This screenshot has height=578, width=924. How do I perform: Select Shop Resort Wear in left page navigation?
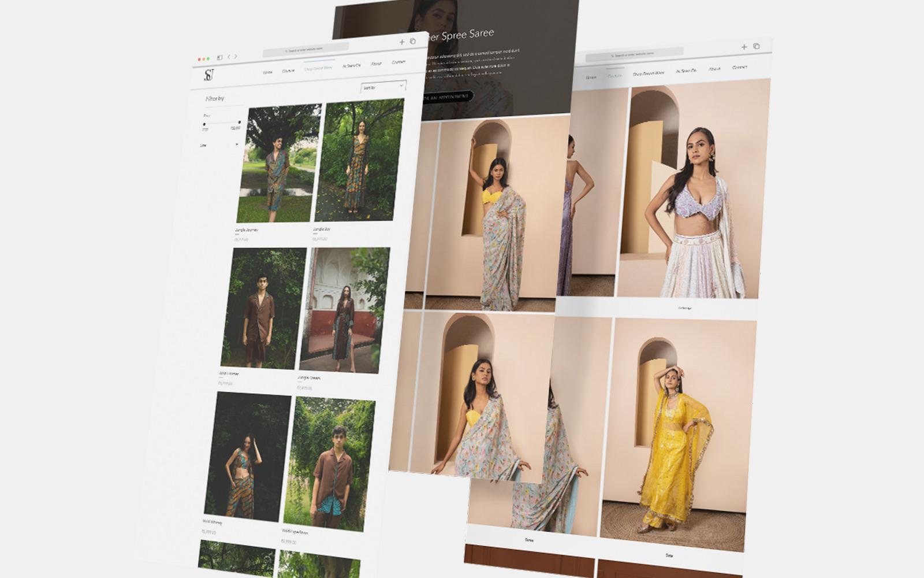click(318, 68)
